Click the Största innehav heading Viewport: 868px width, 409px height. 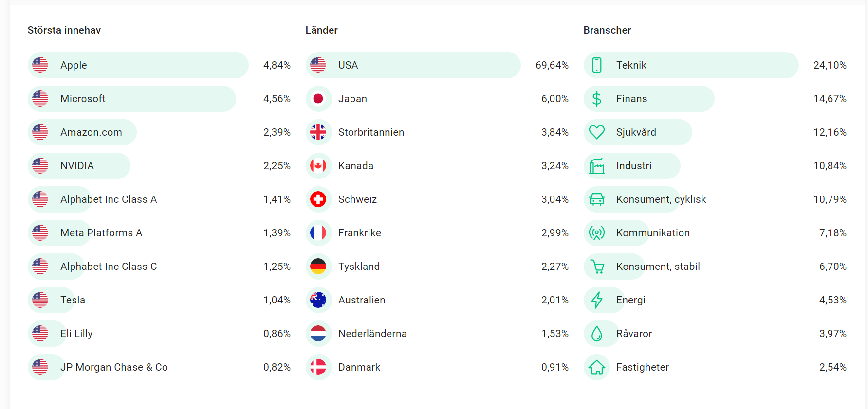[x=64, y=30]
